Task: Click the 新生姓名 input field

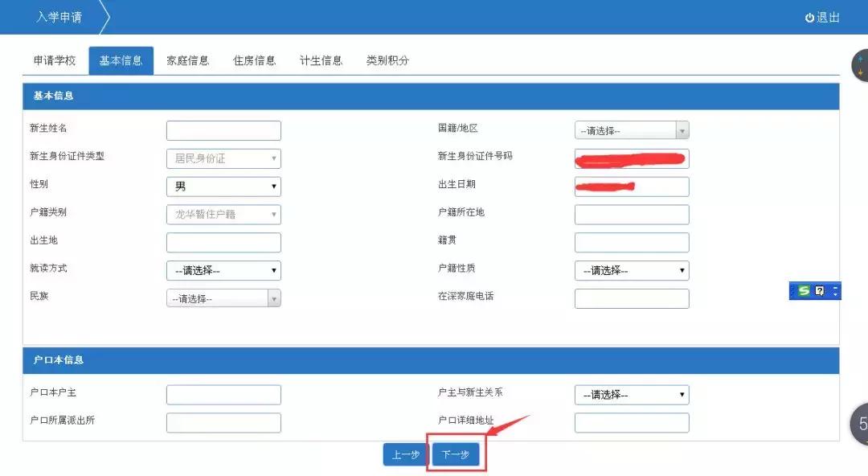Action: [223, 129]
